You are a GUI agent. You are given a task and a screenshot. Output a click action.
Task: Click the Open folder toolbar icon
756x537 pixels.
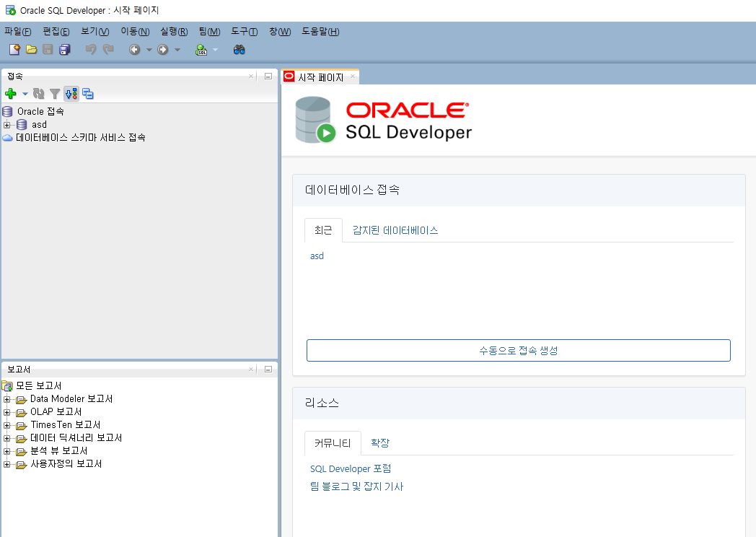31,49
